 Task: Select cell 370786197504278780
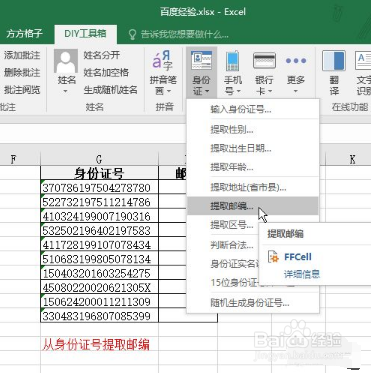click(99, 187)
